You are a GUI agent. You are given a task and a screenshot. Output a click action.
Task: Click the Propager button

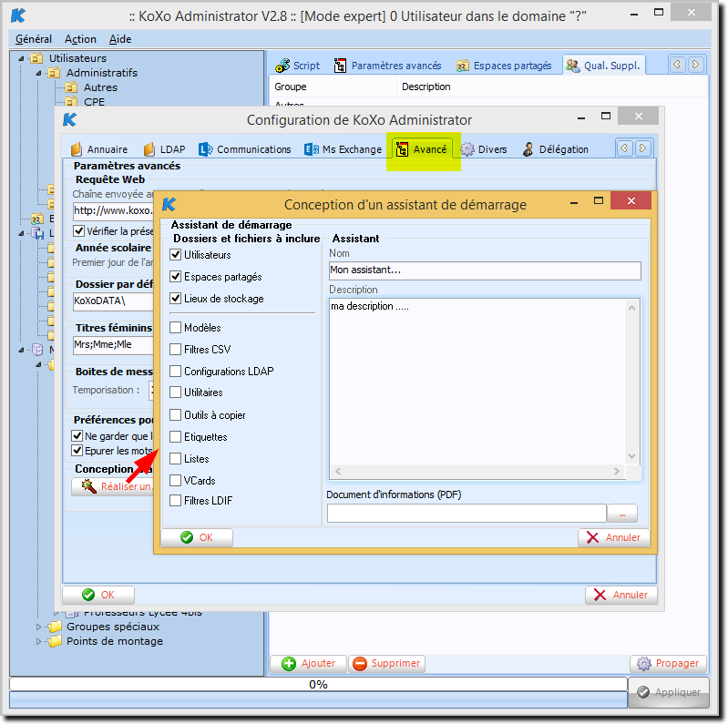669,664
